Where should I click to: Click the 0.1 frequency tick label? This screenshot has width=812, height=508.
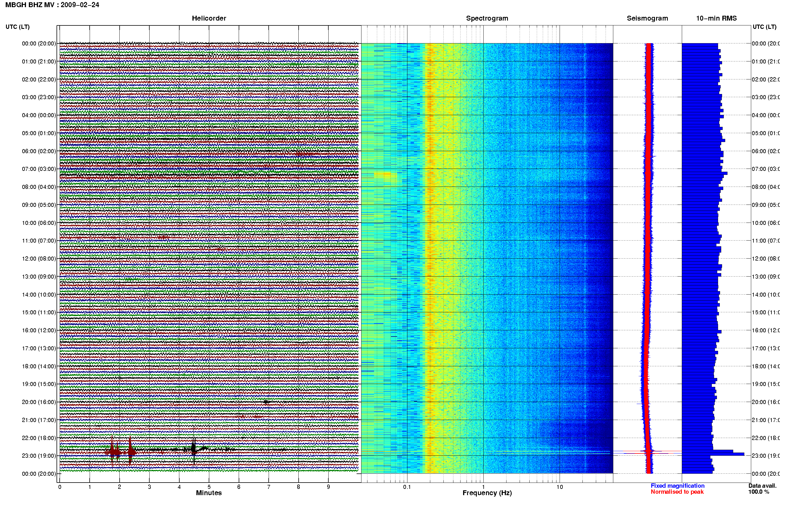pos(407,487)
